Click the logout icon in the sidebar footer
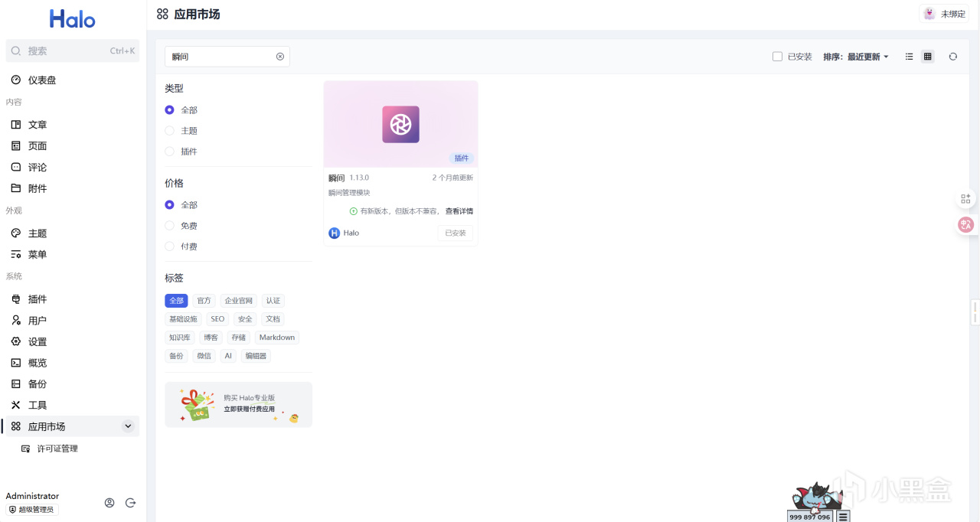The width and height of the screenshot is (980, 522). click(x=131, y=503)
